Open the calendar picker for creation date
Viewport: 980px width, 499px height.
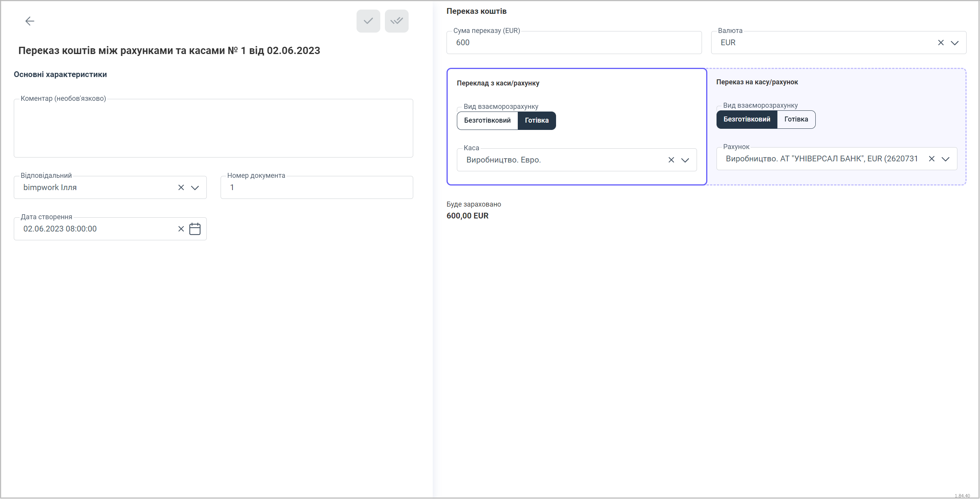pyautogui.click(x=195, y=229)
